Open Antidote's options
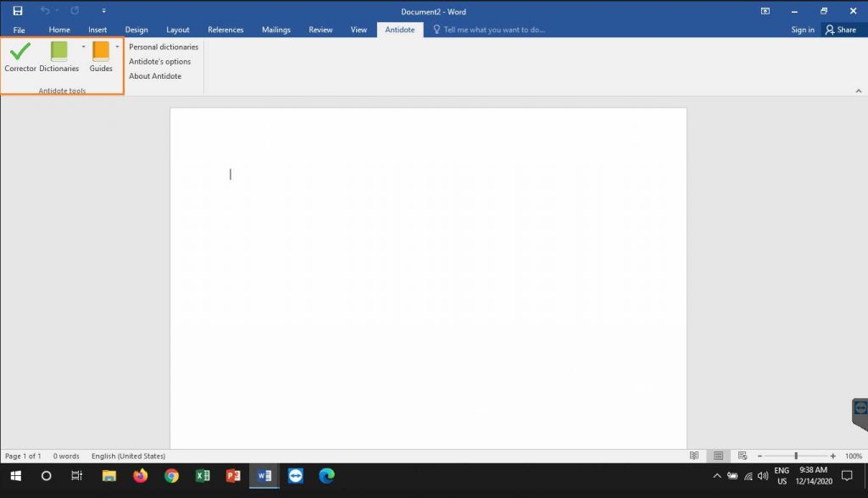 point(159,62)
